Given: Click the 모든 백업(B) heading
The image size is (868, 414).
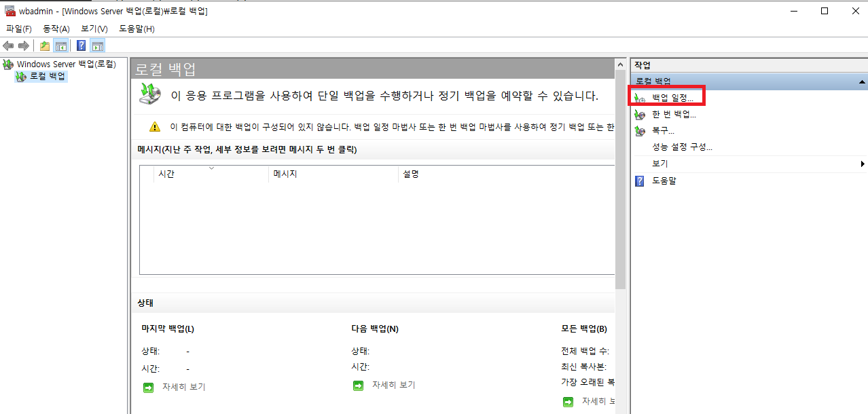Looking at the screenshot, I should pyautogui.click(x=584, y=328).
